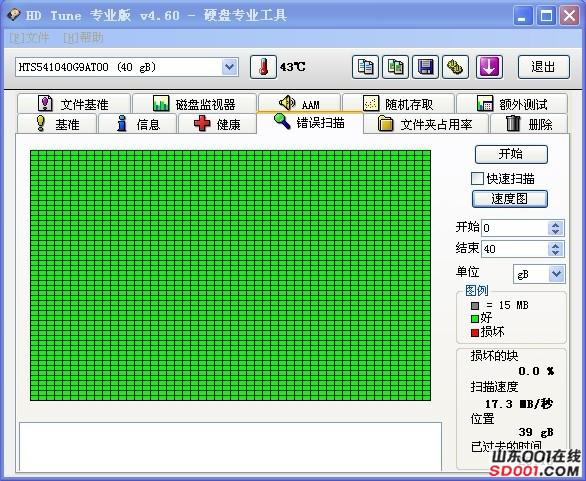This screenshot has height=481, width=586.
Task: Click the 开始 start scan button
Action: pyautogui.click(x=511, y=154)
